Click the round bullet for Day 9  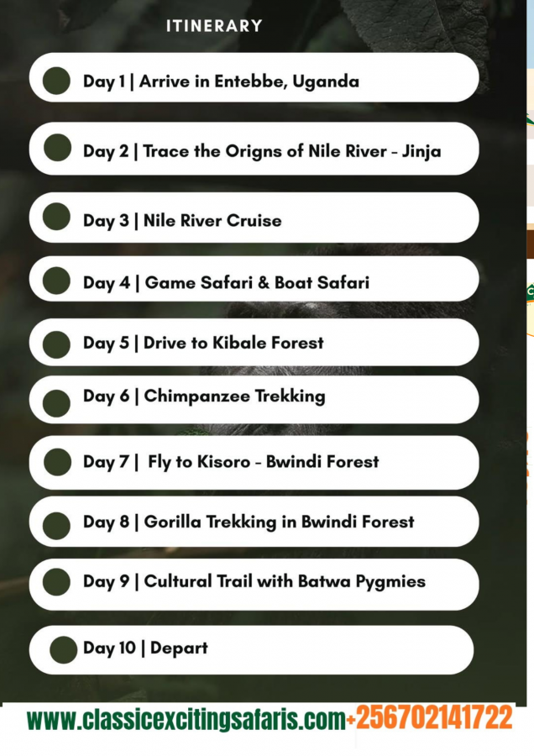tap(57, 581)
